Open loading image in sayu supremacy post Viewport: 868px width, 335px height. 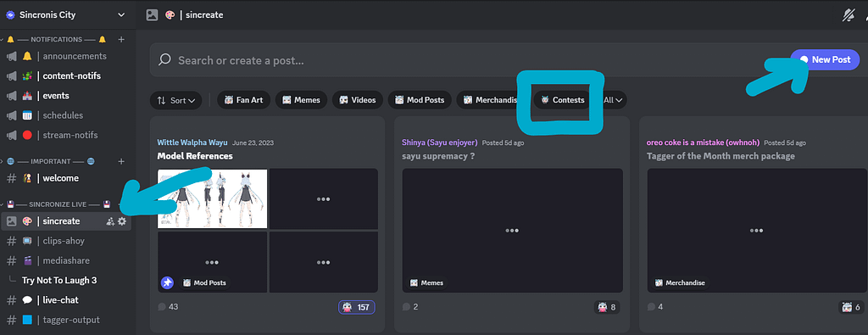pos(512,231)
